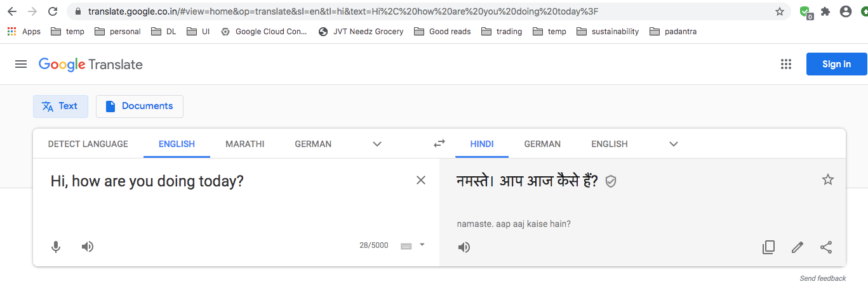Screen dimensions: 868x291
Task: Open the main hamburger menu
Action: (x=21, y=64)
